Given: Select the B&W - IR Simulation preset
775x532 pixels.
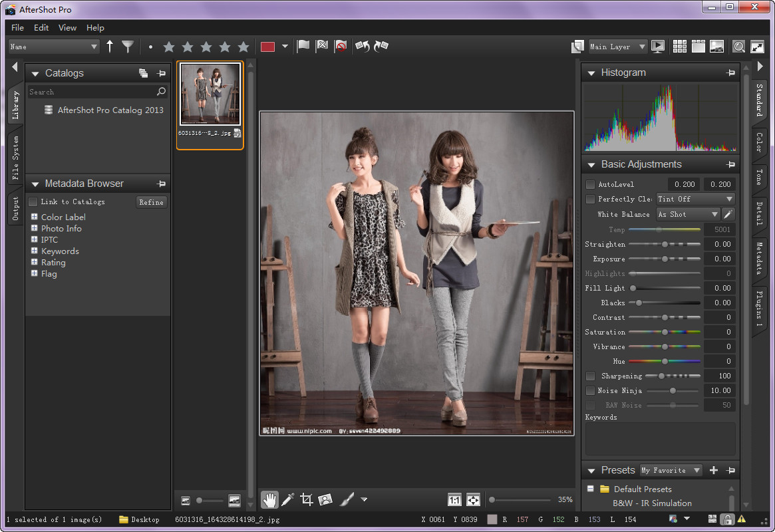Looking at the screenshot, I should pos(652,503).
